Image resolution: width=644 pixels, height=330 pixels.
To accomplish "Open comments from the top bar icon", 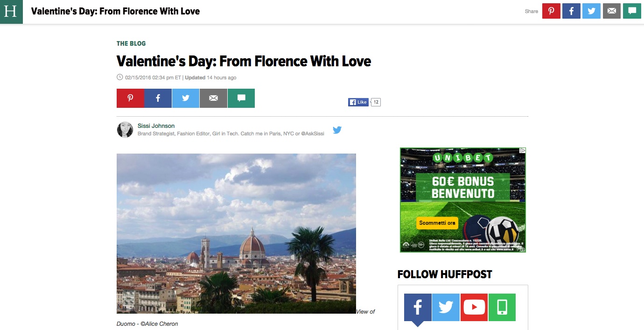I will [x=632, y=11].
